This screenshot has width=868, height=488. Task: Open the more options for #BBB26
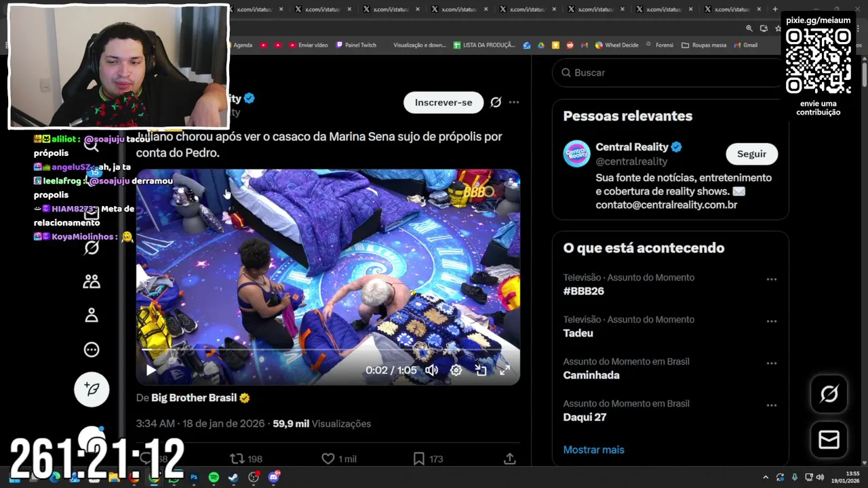coord(772,279)
